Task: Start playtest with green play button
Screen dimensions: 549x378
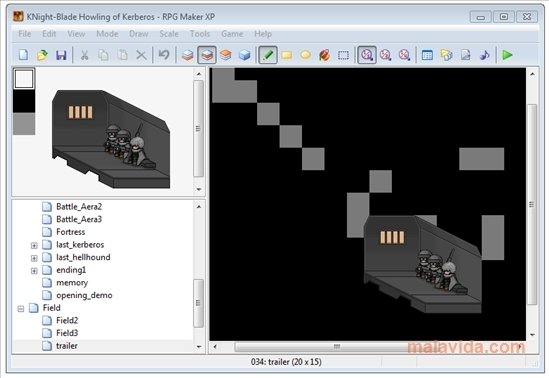Action: point(507,55)
